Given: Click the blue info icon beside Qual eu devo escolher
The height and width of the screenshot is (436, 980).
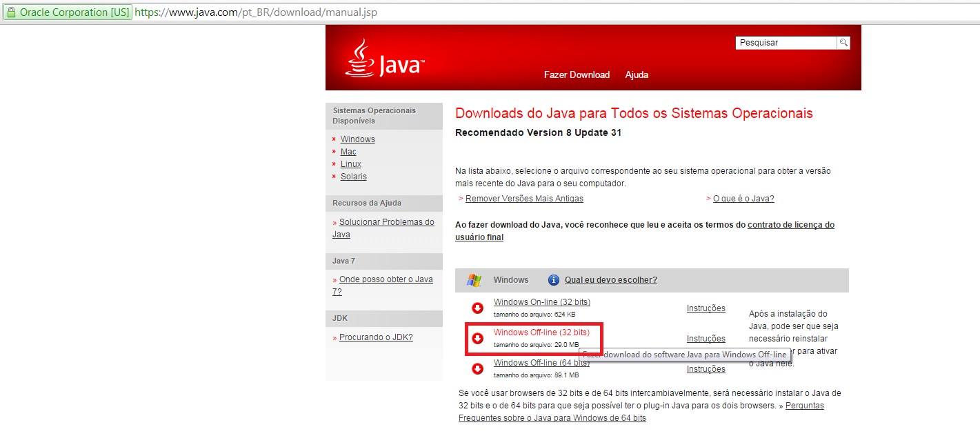Looking at the screenshot, I should point(553,280).
